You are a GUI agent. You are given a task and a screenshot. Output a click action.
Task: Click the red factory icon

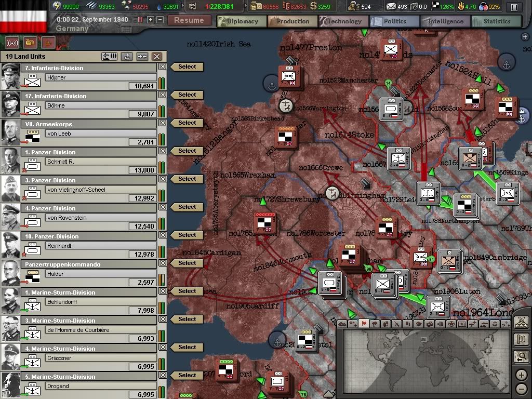click(x=48, y=43)
